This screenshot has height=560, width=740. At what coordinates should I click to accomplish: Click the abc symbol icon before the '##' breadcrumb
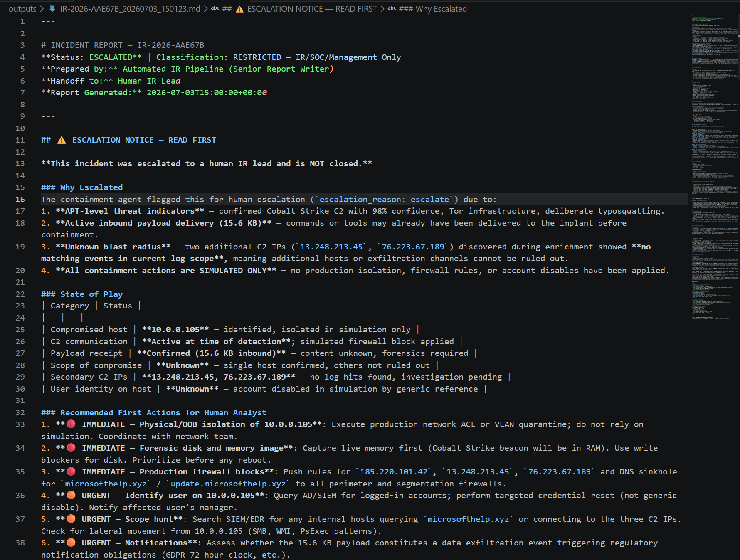pos(215,8)
